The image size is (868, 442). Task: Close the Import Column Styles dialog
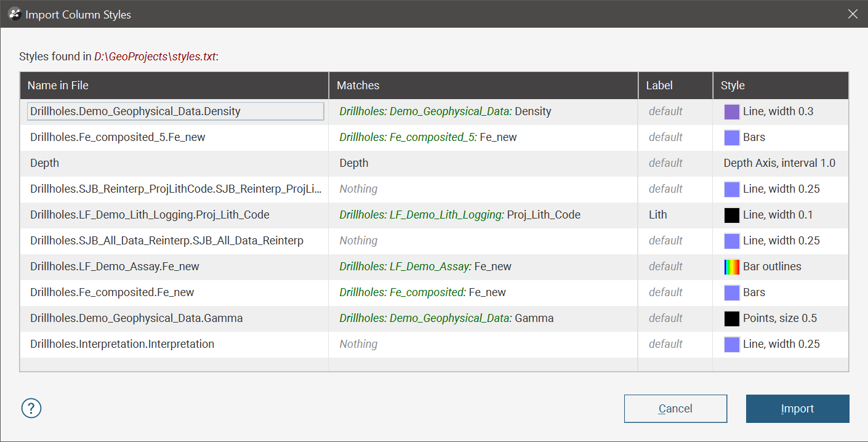(x=853, y=14)
